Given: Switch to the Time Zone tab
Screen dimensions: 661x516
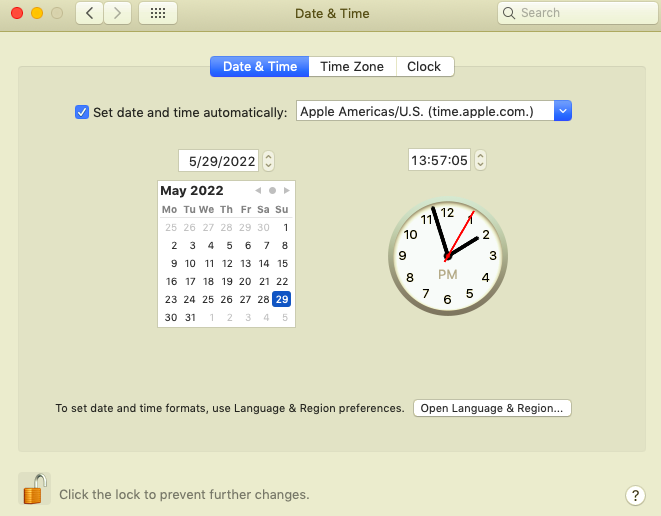Looking at the screenshot, I should click(352, 67).
